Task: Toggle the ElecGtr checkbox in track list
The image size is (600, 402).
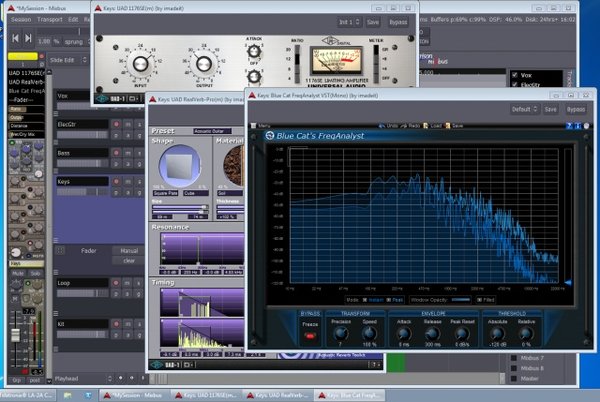Action: tap(515, 85)
